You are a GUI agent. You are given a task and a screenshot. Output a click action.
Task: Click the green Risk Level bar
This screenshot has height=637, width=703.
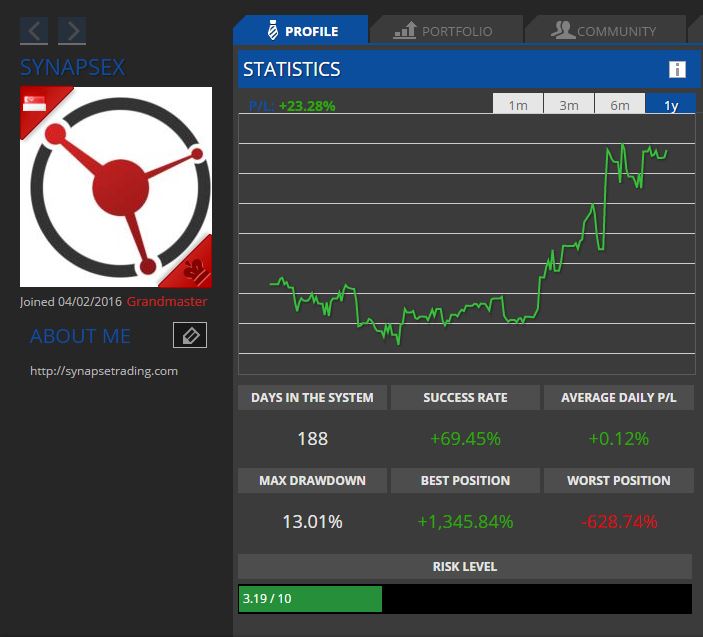coord(310,599)
